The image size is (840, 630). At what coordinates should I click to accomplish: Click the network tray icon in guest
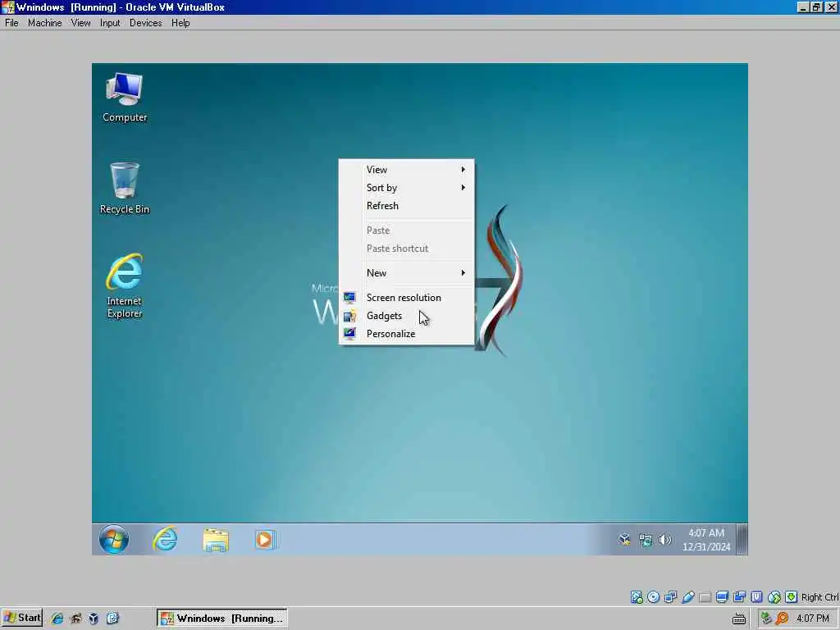pyautogui.click(x=646, y=540)
